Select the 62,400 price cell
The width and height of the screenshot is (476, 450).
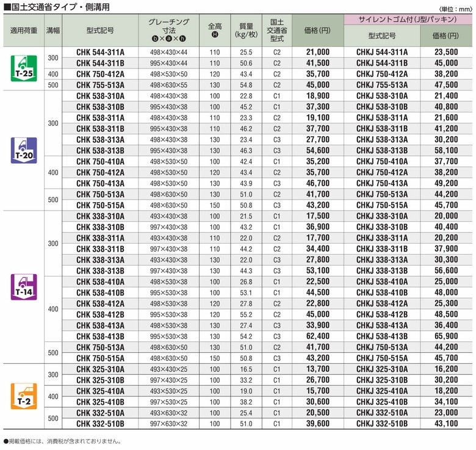tap(317, 336)
